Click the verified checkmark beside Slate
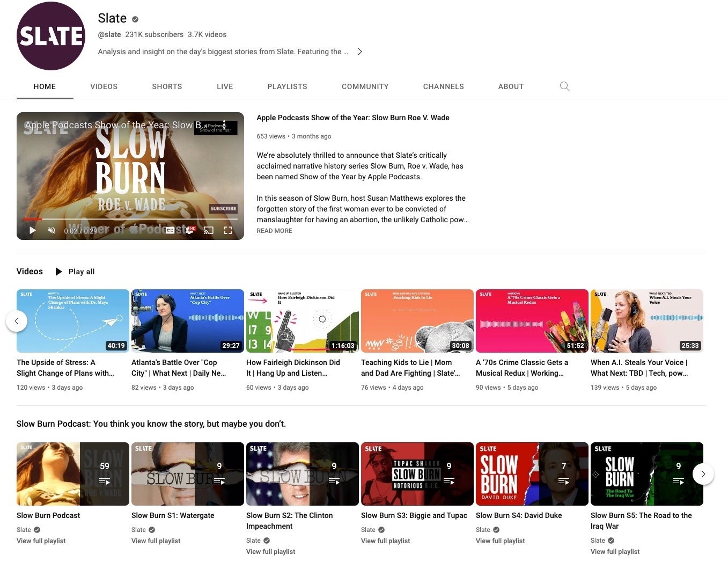 click(x=134, y=18)
